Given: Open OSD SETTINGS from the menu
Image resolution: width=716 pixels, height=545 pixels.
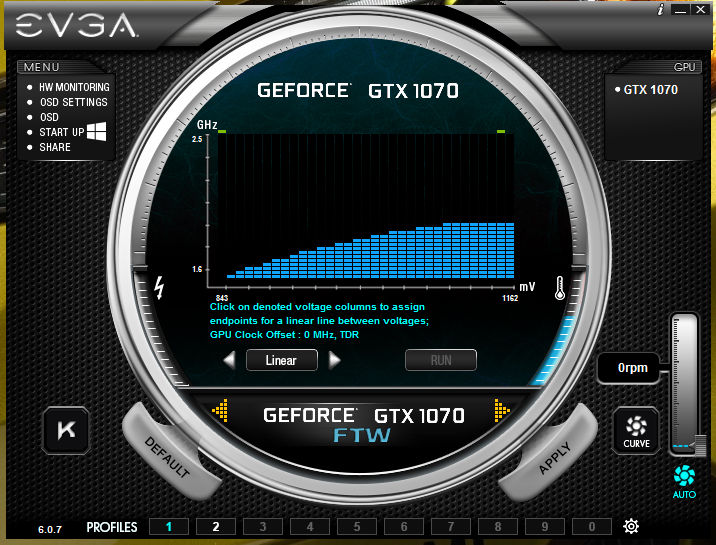Looking at the screenshot, I should [74, 102].
